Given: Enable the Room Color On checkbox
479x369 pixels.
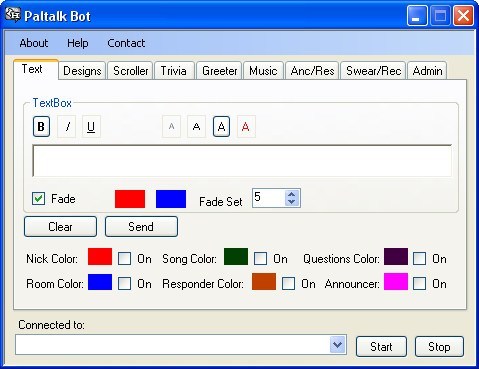Looking at the screenshot, I should coord(124,284).
